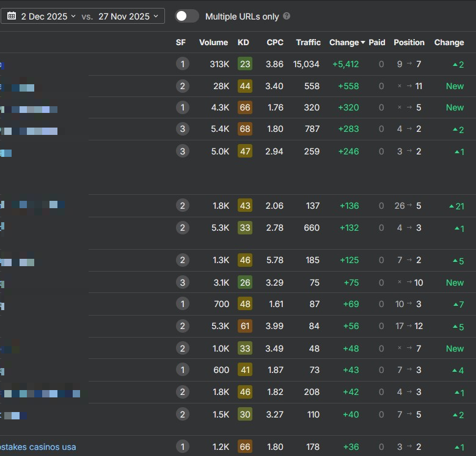This screenshot has height=456, width=476.
Task: Click SF badge in the 313K volume row
Action: click(x=183, y=64)
